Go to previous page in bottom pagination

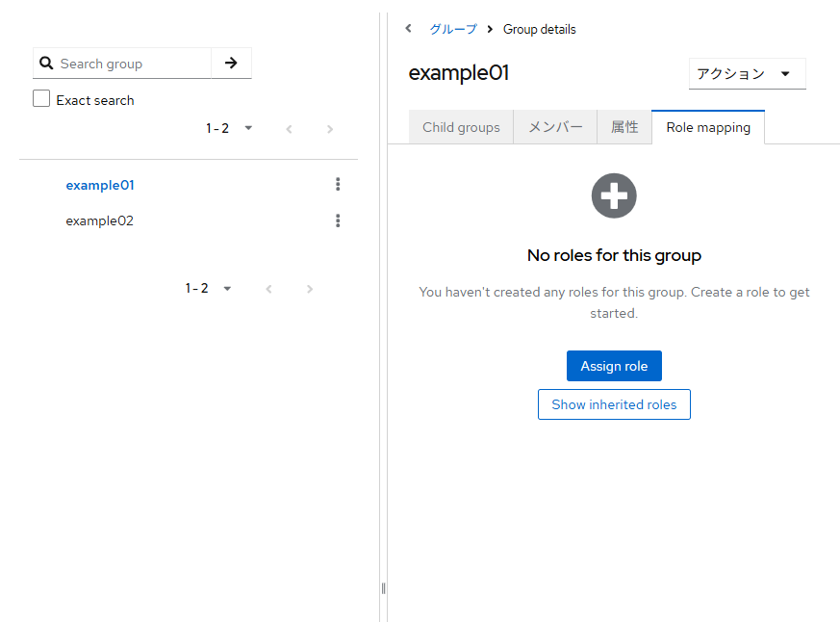pos(268,289)
